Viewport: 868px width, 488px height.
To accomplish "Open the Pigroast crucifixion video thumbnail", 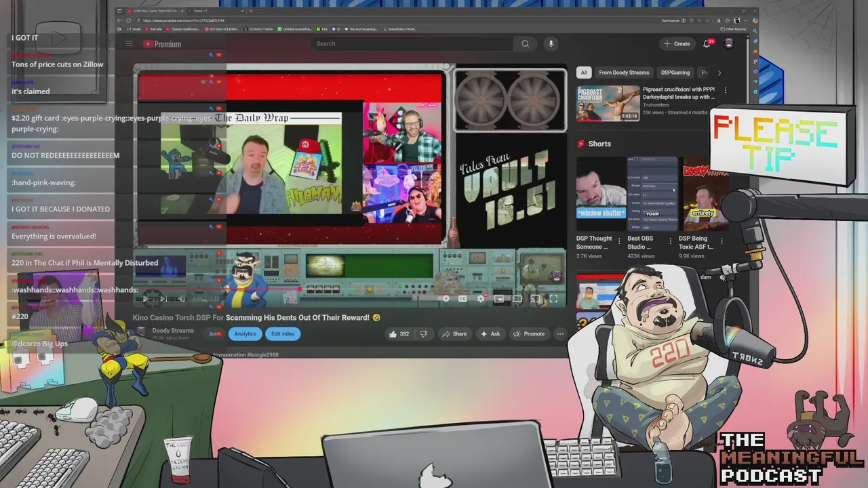I will coord(608,103).
